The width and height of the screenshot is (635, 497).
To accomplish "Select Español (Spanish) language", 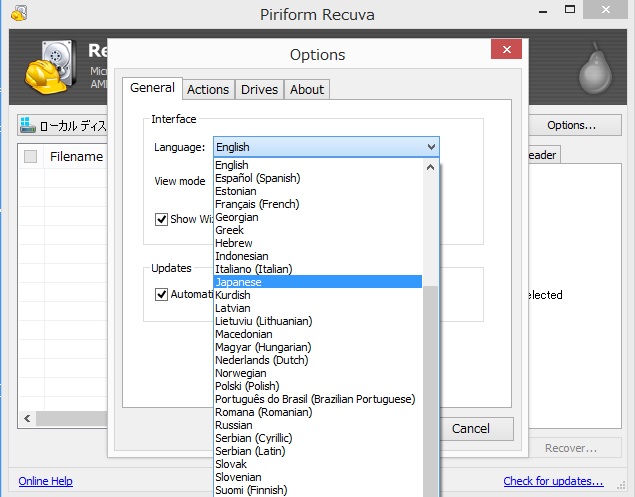I will coord(318,178).
